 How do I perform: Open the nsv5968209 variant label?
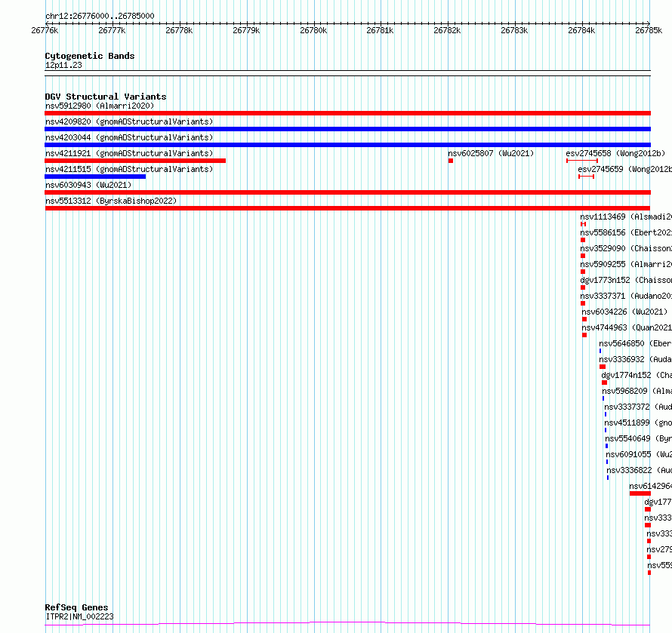pos(637,391)
